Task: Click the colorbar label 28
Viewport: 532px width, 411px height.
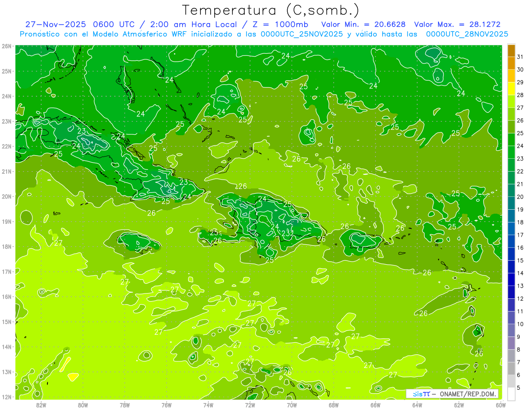Action: [520, 95]
